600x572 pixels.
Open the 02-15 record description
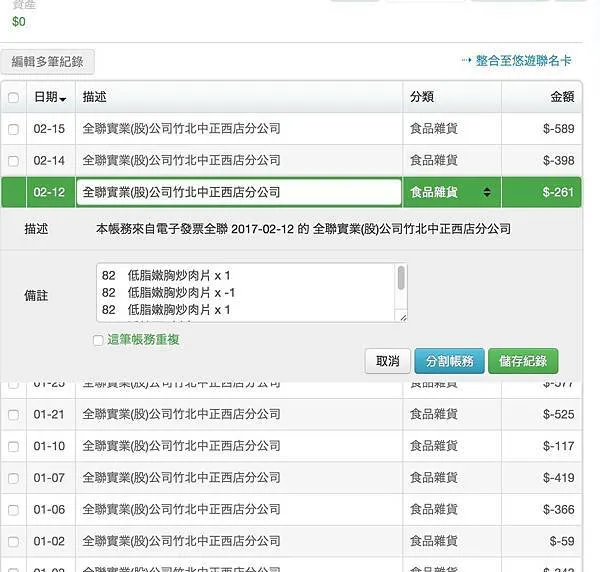[181, 129]
